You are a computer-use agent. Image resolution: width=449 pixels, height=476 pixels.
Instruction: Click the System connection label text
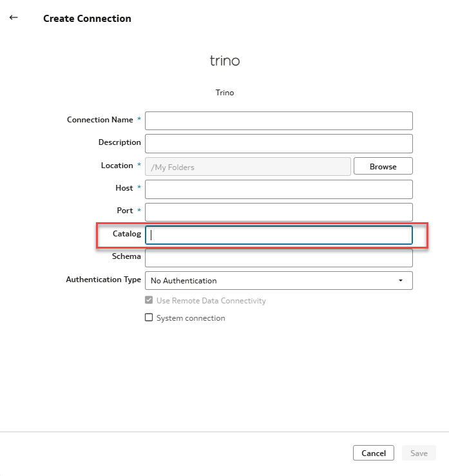[191, 318]
